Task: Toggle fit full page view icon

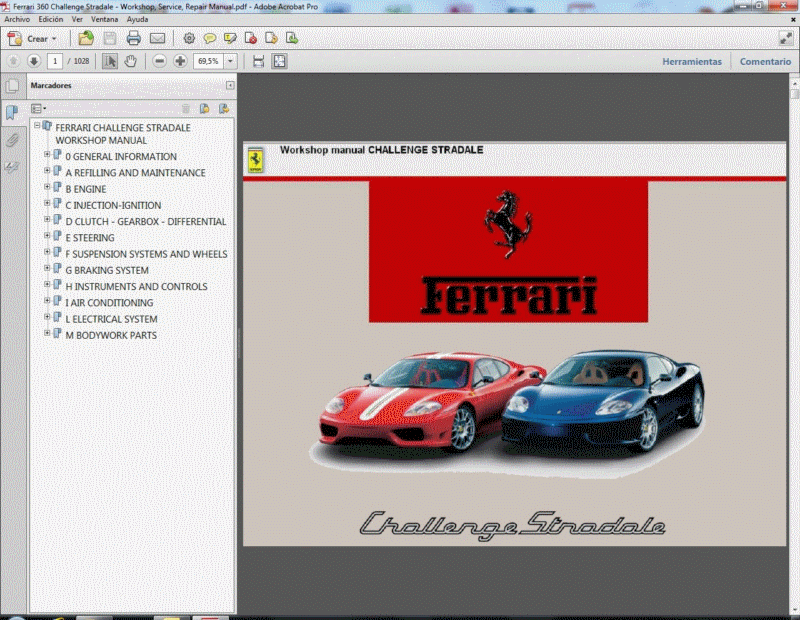Action: tap(280, 61)
